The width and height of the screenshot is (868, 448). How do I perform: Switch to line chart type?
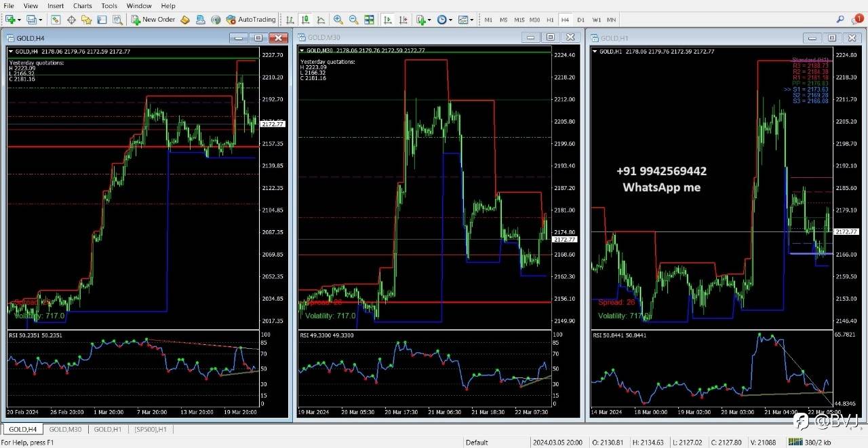(321, 20)
